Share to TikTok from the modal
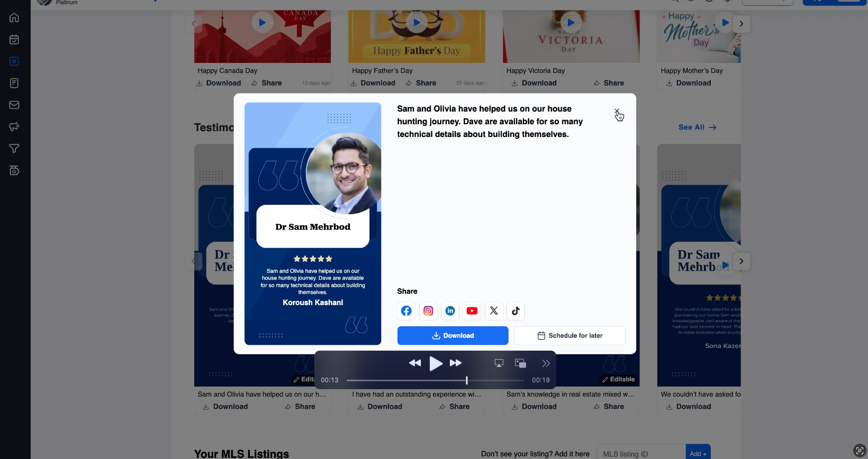 tap(516, 311)
